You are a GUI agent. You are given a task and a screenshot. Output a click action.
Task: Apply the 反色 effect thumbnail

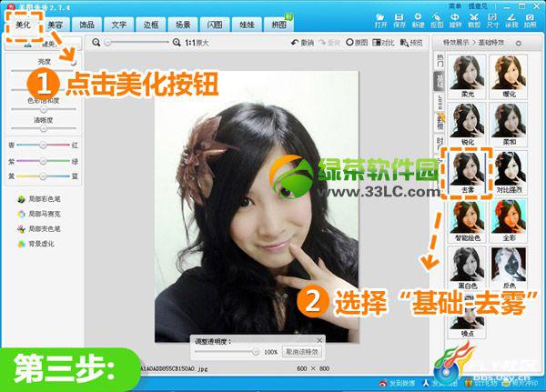pos(509,268)
